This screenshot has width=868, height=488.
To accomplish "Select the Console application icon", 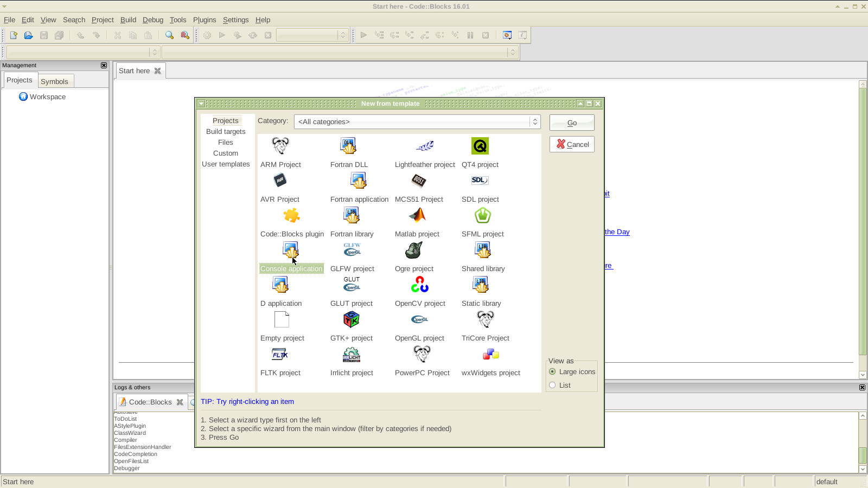I will click(x=291, y=249).
